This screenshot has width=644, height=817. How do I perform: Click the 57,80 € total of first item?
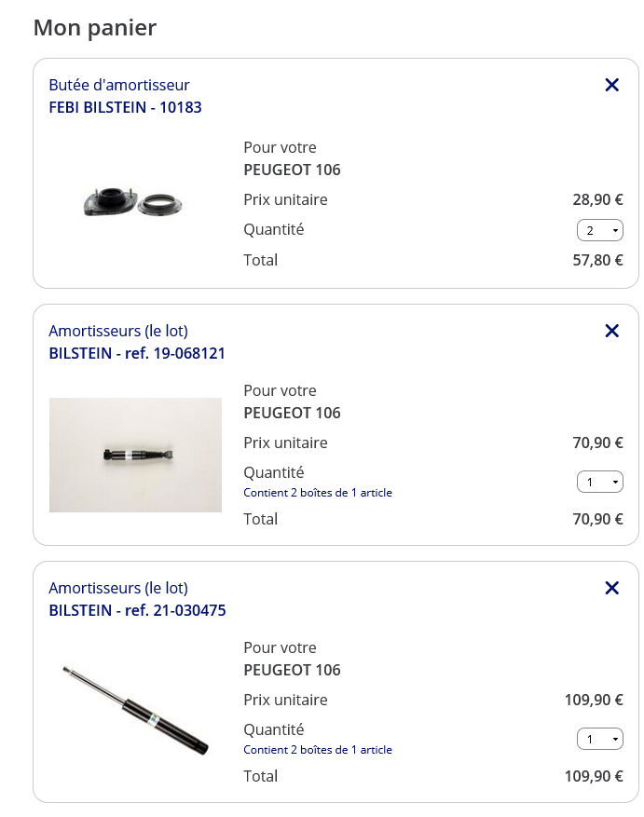tap(597, 260)
